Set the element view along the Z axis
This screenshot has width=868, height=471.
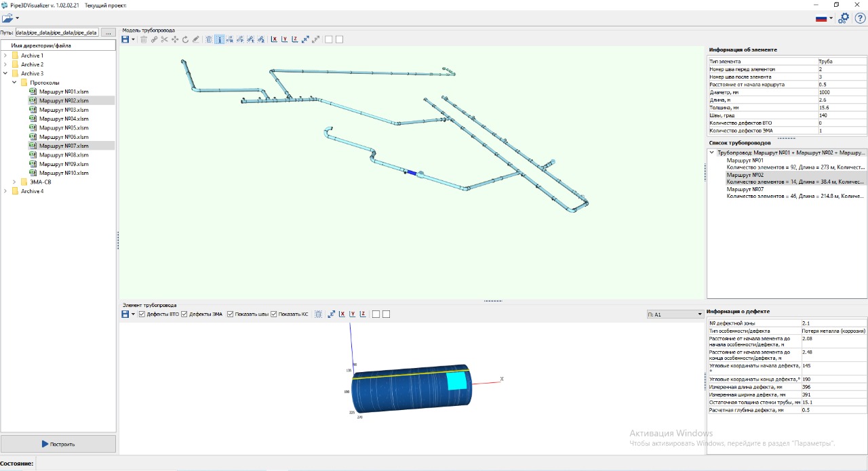(x=363, y=314)
